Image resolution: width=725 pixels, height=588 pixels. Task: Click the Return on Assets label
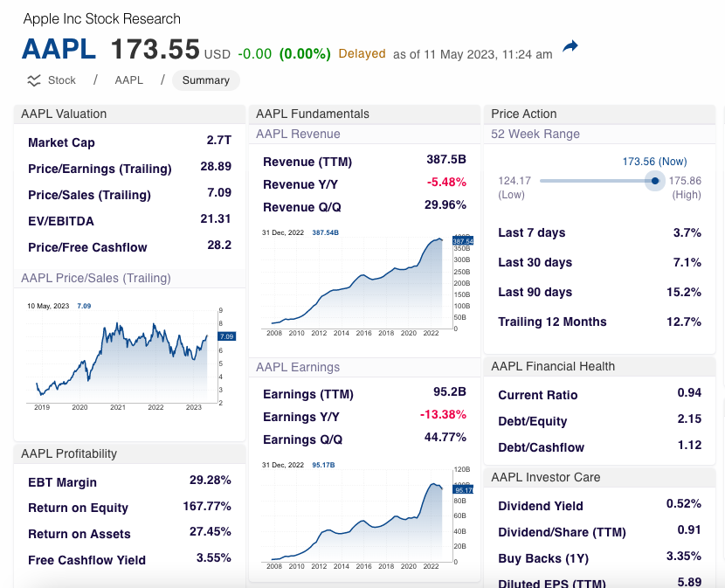(79, 534)
